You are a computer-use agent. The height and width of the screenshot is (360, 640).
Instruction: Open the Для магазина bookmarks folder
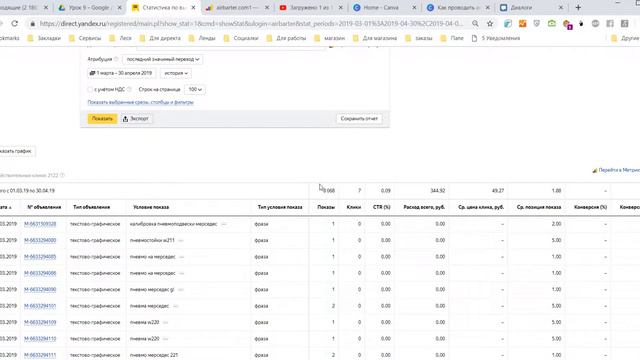(x=375, y=38)
